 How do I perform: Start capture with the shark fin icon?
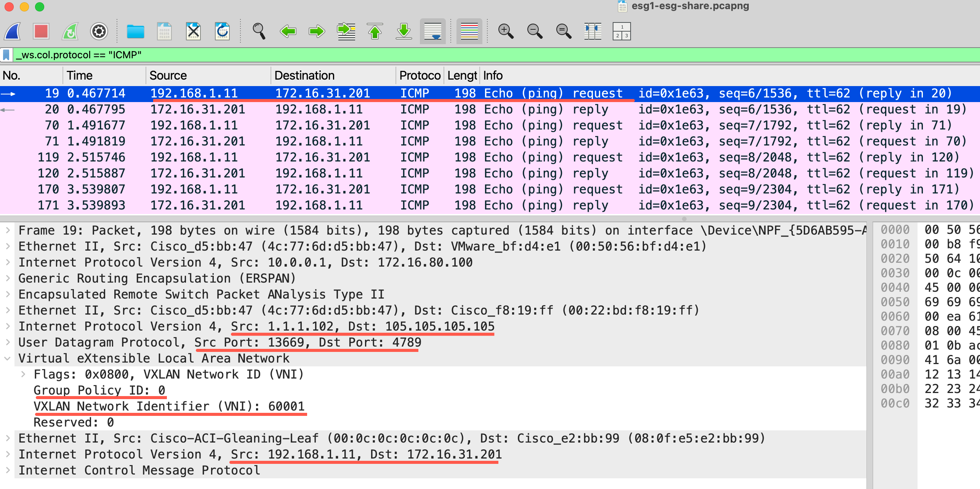coord(12,31)
